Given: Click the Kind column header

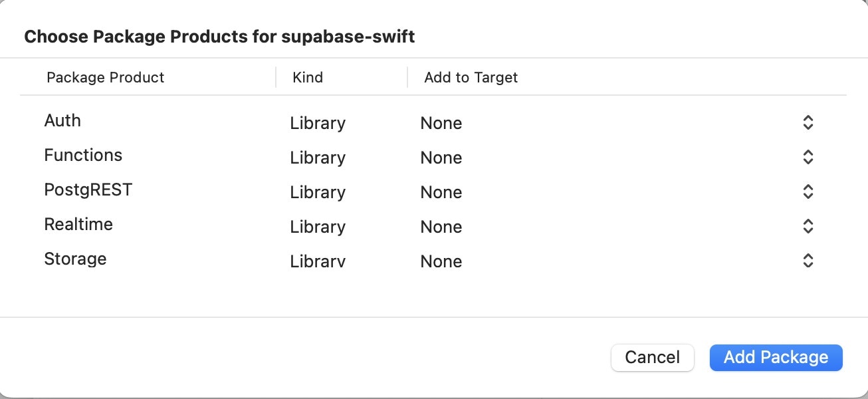Looking at the screenshot, I should click(308, 78).
